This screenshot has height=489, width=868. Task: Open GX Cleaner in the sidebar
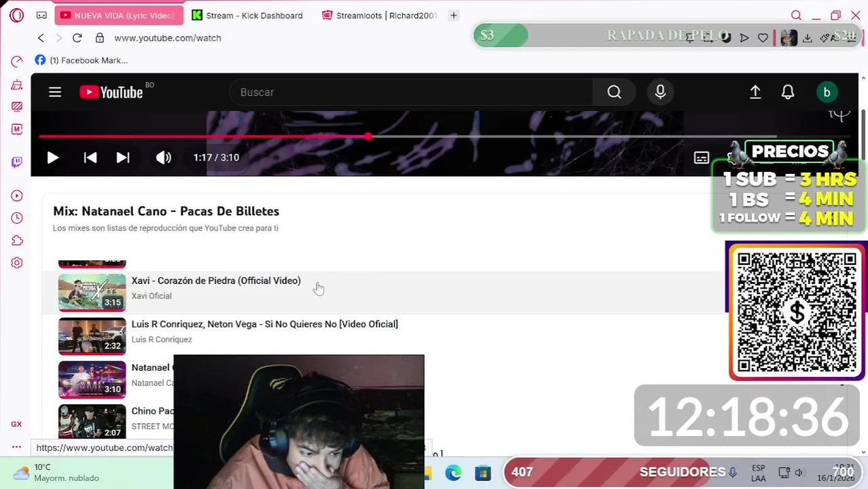pos(17,85)
